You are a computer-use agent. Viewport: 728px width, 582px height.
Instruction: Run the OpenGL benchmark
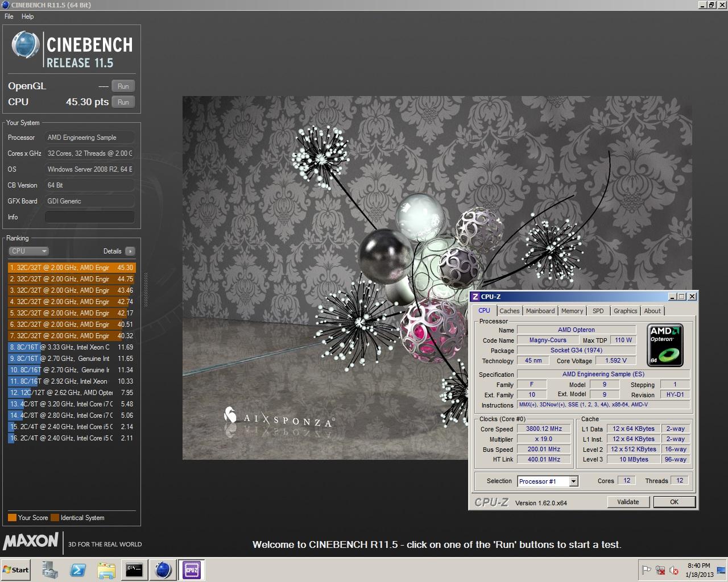click(123, 86)
